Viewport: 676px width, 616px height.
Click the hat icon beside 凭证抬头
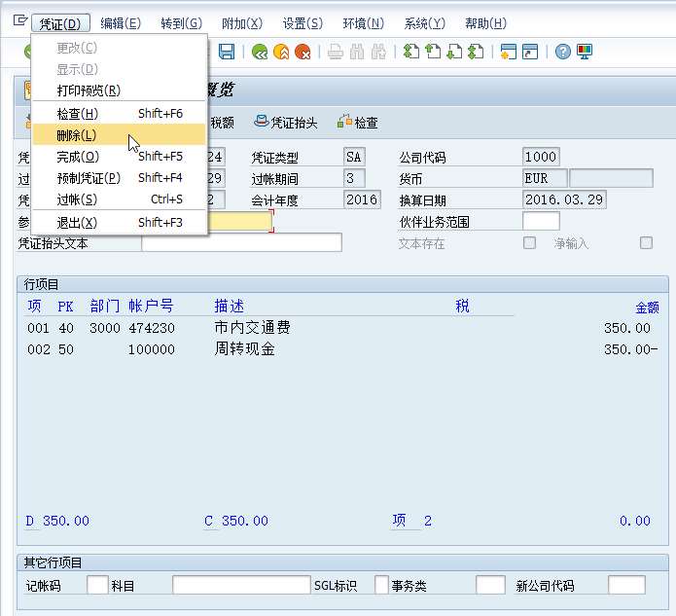pyautogui.click(x=262, y=122)
